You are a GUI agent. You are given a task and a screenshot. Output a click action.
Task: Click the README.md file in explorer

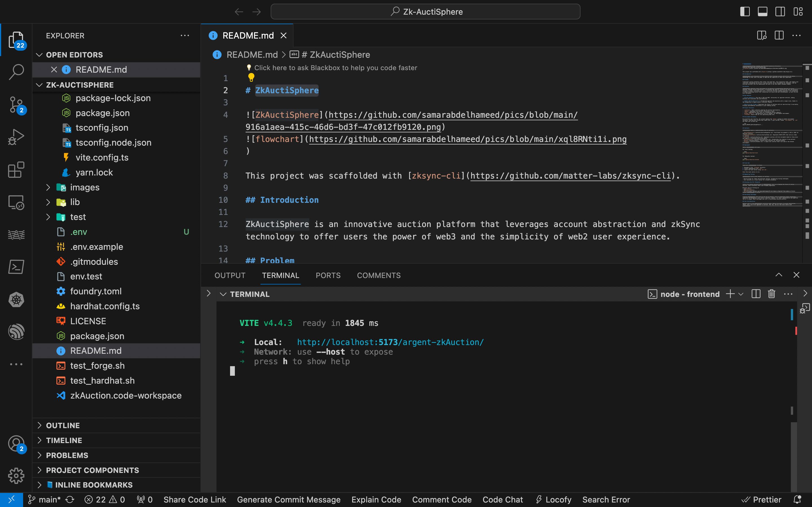click(95, 350)
